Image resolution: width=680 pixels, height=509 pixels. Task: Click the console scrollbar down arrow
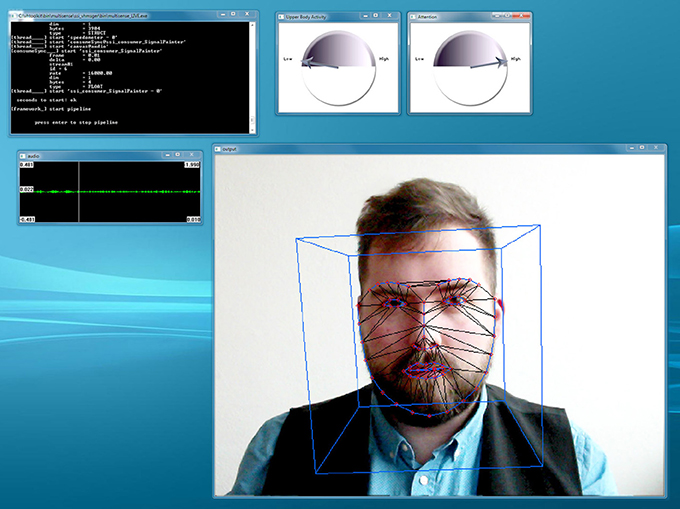pos(252,130)
